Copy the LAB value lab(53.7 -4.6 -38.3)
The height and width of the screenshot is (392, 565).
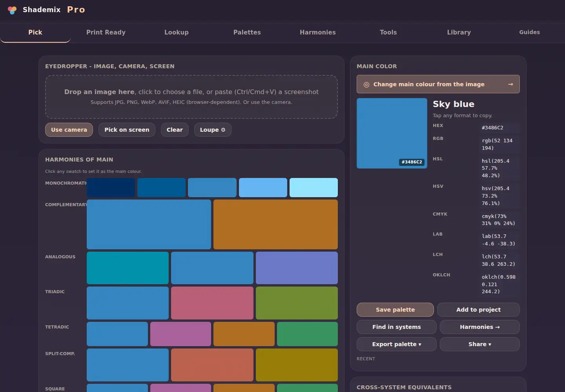click(x=499, y=240)
